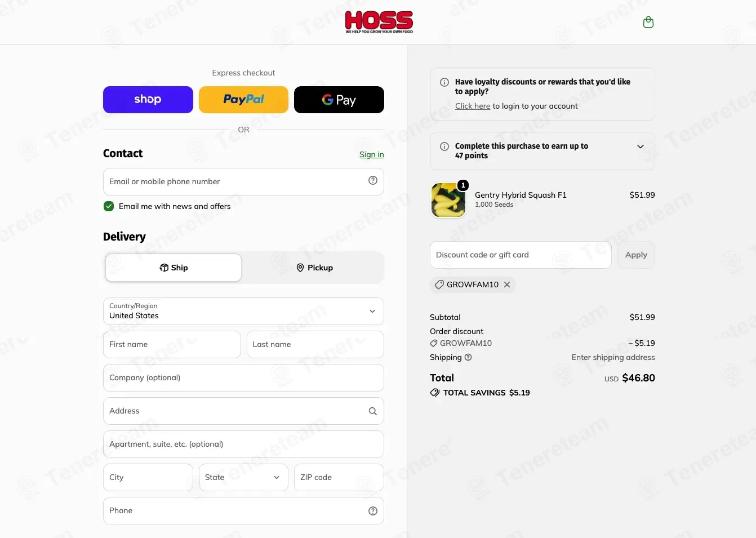This screenshot has height=538, width=756.
Task: Open the shopping bag cart icon
Action: point(648,23)
